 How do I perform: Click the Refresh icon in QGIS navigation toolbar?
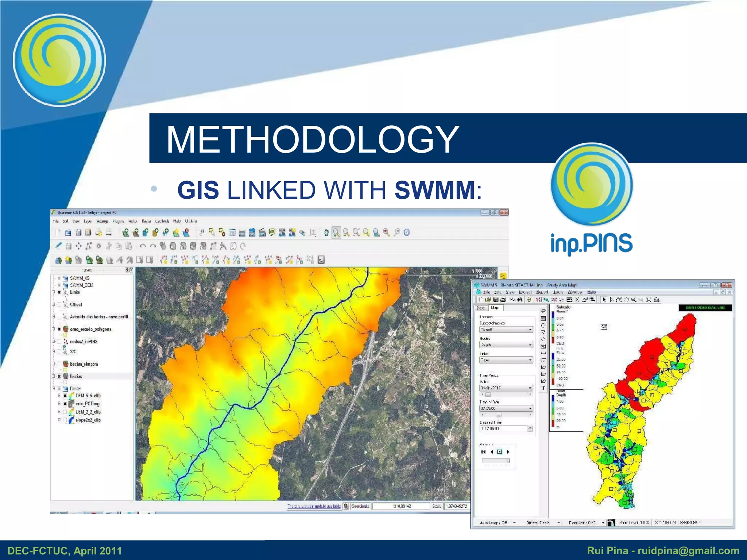tap(407, 233)
